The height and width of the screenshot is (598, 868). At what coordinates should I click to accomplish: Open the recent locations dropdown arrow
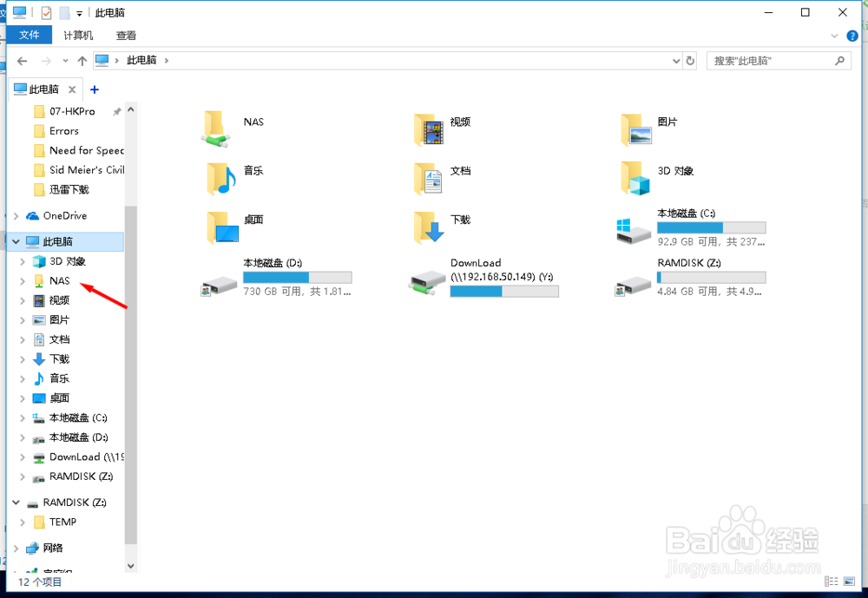pos(65,61)
